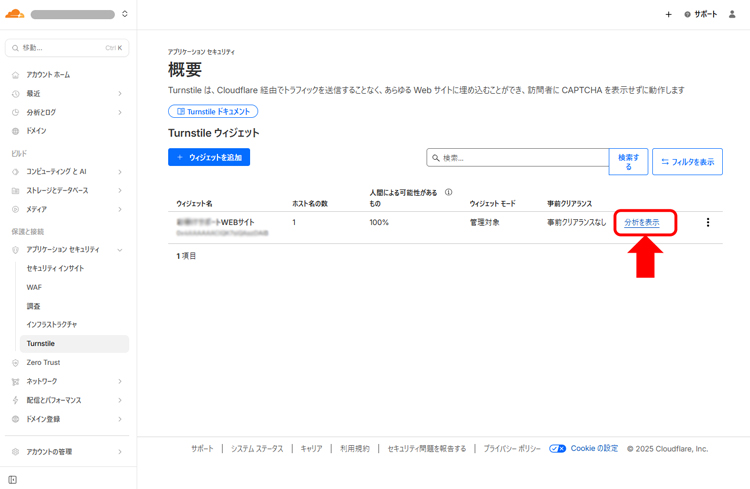Image resolution: width=750 pixels, height=489 pixels.
Task: Click the 分析とログ icon
Action: pos(15,112)
